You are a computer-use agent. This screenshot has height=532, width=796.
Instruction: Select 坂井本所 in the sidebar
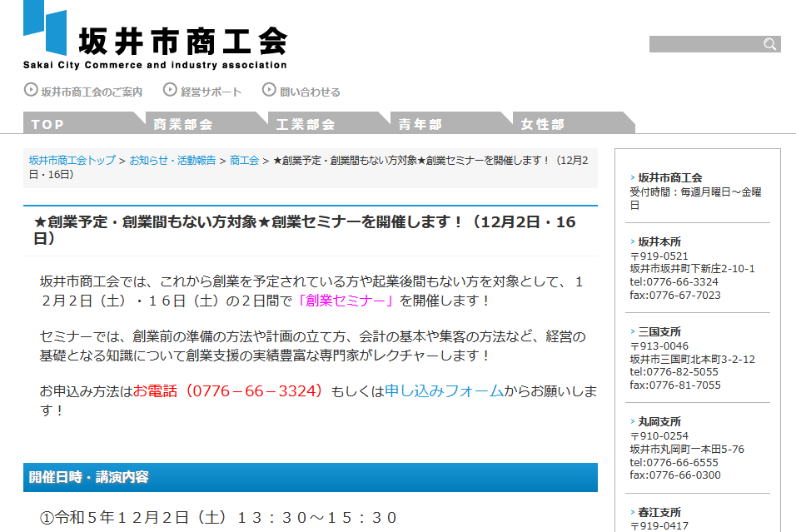[659, 241]
